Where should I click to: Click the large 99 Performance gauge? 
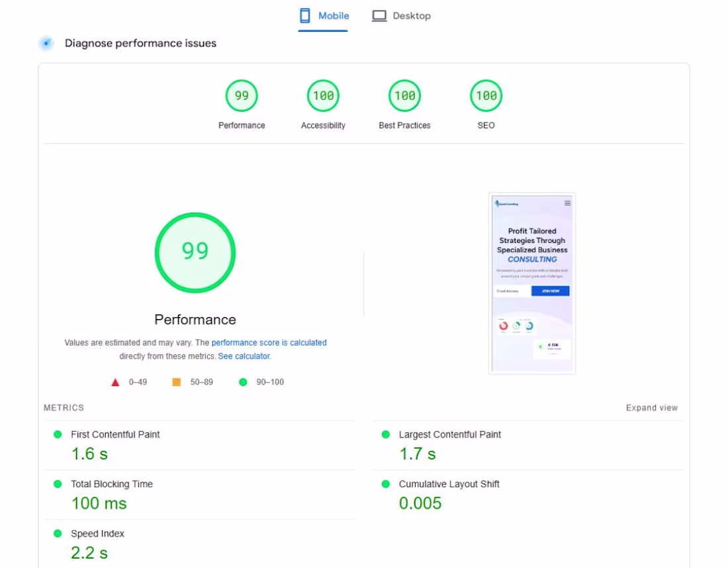(195, 252)
